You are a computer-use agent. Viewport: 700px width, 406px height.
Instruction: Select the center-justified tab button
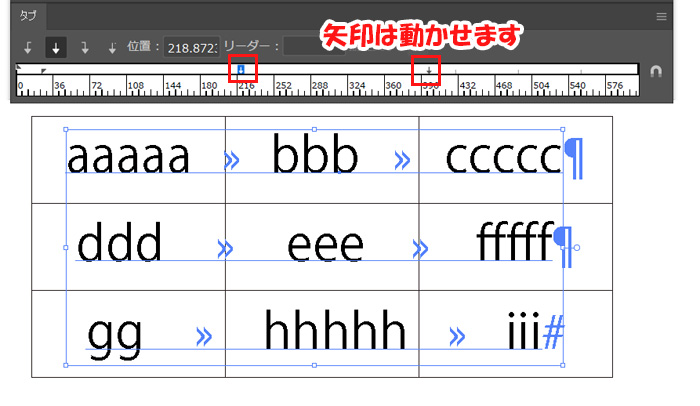click(x=56, y=47)
